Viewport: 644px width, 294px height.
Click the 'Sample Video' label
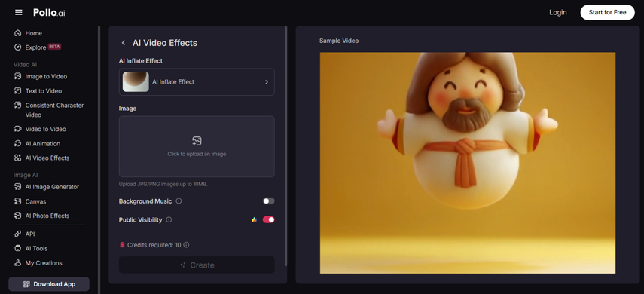coord(339,41)
